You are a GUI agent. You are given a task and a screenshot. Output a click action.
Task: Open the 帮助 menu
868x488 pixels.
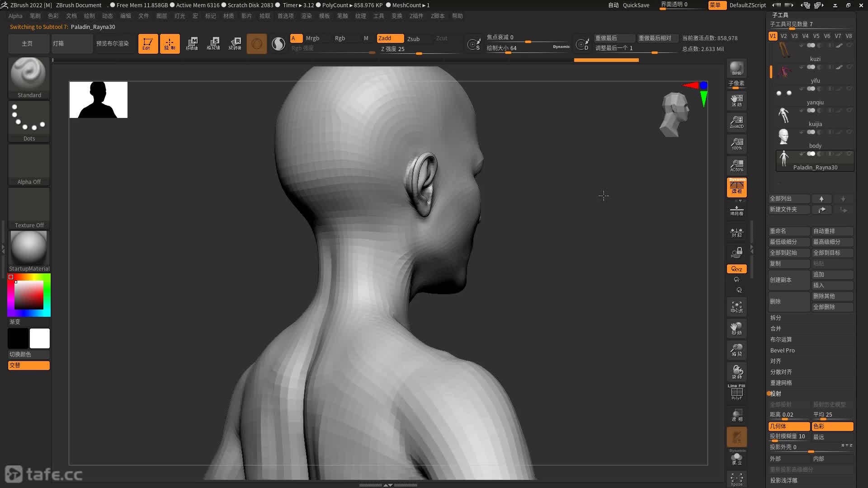click(457, 16)
